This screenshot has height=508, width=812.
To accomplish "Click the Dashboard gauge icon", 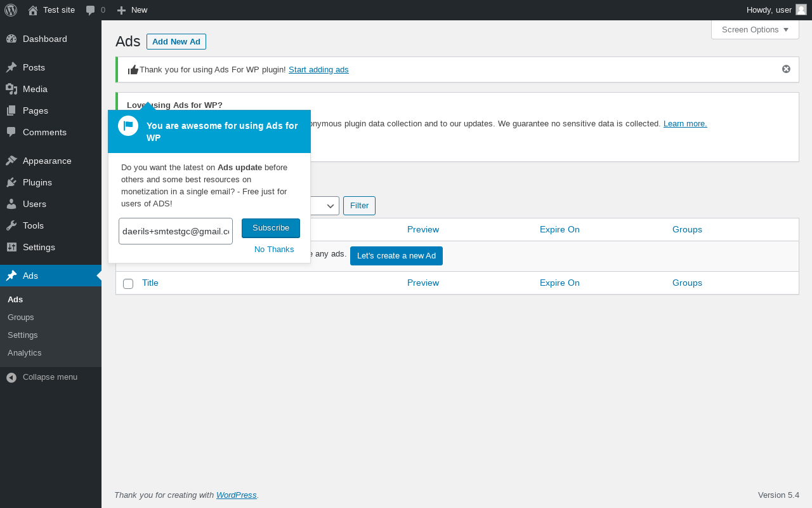I will (11, 39).
